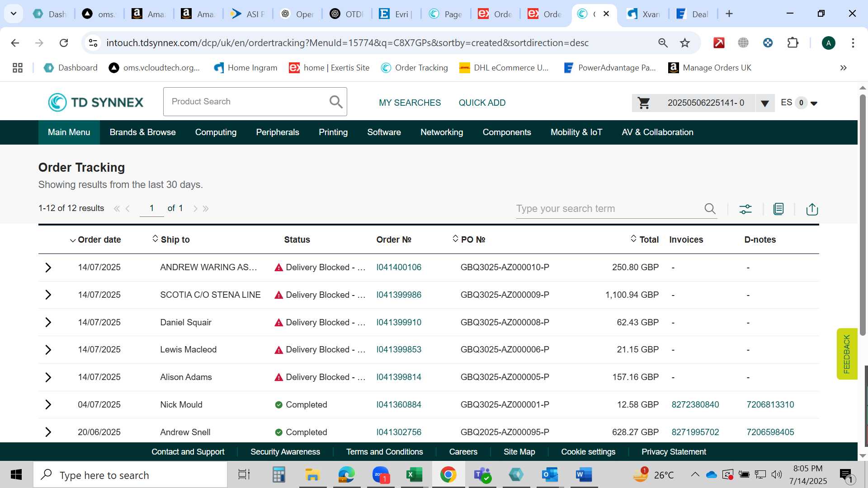This screenshot has height=488, width=868.
Task: Click MY SEARCHES link
Action: coord(410,103)
